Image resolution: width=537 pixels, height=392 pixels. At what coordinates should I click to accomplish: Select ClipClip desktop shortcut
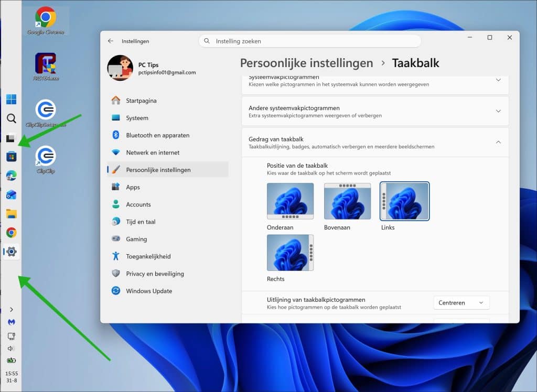pyautogui.click(x=46, y=159)
